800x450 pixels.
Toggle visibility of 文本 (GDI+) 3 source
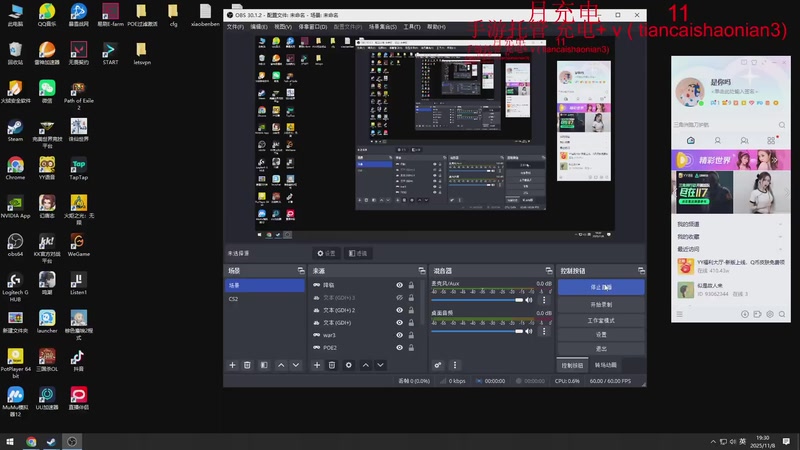(x=399, y=298)
